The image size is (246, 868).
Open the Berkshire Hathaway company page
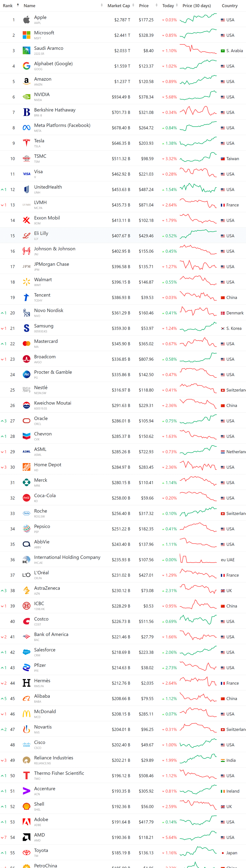point(55,110)
